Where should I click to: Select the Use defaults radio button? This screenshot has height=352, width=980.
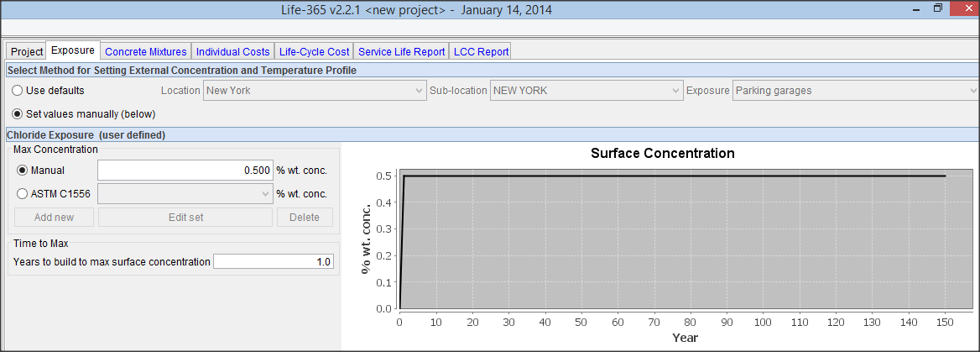pos(18,91)
